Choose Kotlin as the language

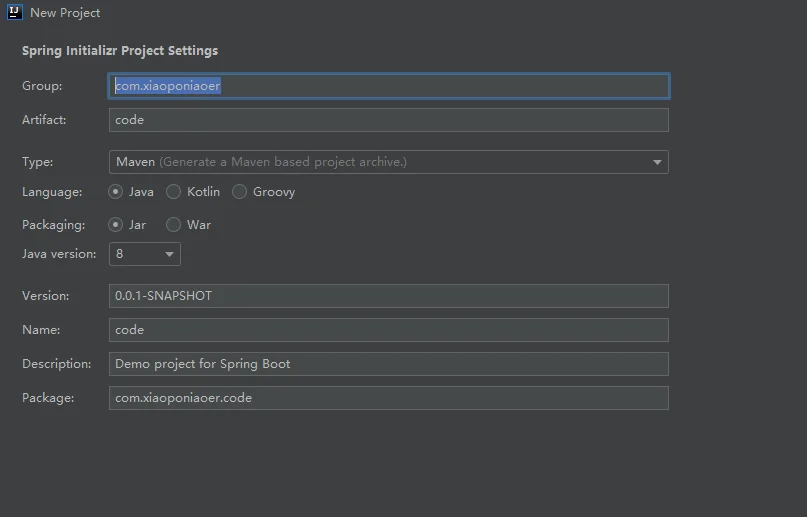point(173,192)
